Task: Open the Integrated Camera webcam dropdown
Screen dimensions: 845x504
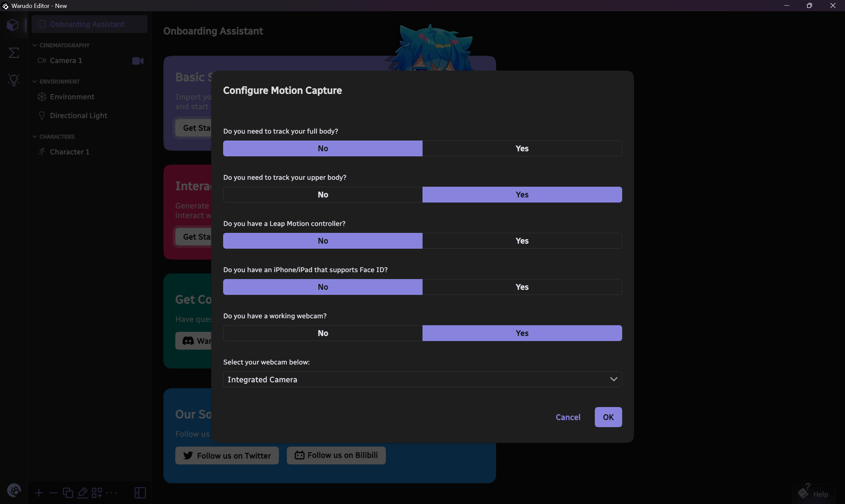Action: pyautogui.click(x=422, y=379)
